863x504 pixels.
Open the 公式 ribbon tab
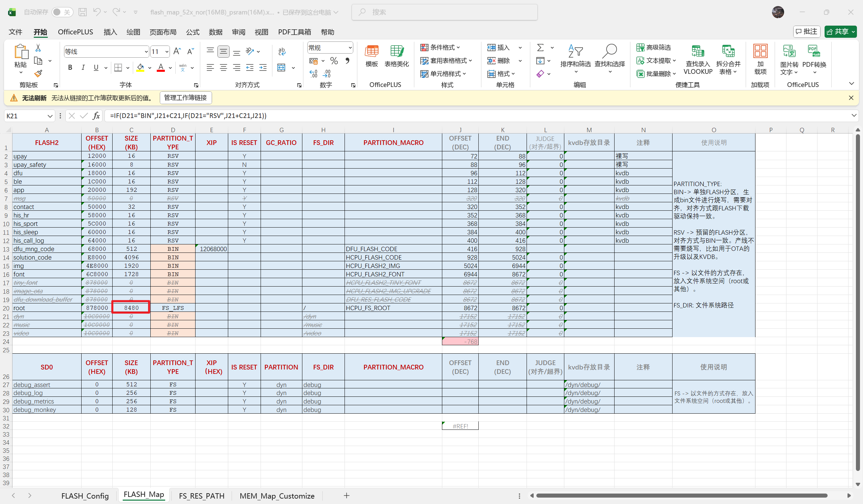click(x=192, y=32)
